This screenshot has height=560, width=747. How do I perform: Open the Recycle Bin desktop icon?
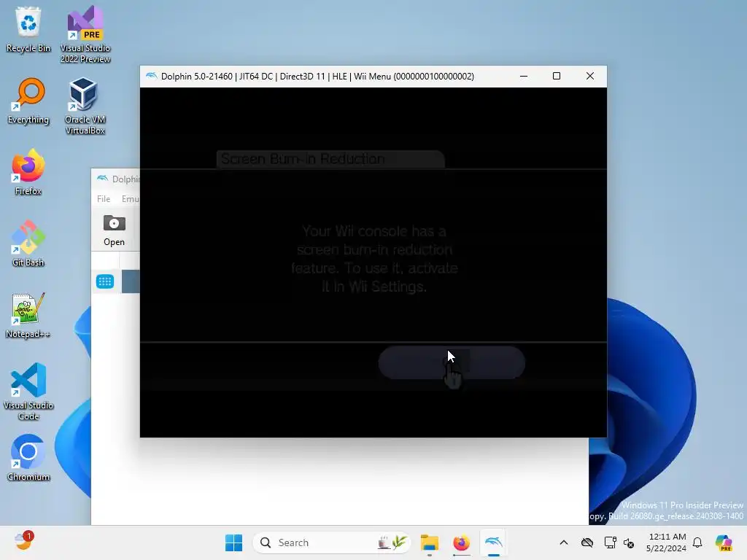(x=28, y=29)
